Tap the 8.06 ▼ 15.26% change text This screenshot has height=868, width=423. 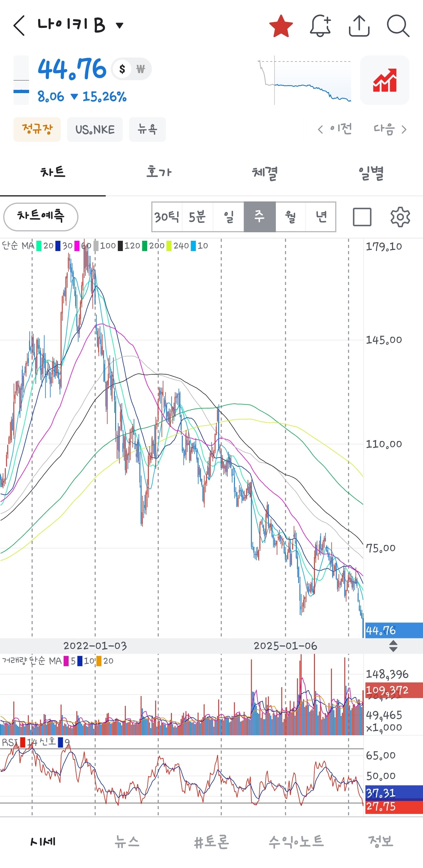click(x=82, y=97)
